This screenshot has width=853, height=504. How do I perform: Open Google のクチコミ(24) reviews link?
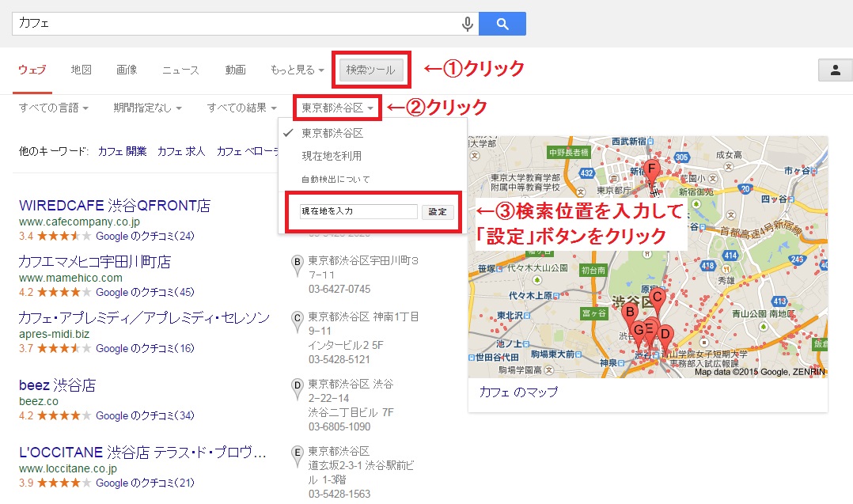(x=145, y=236)
